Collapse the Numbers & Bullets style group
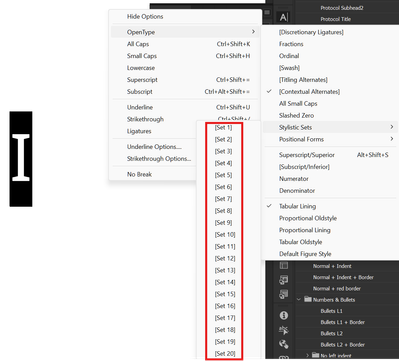 coord(299,299)
